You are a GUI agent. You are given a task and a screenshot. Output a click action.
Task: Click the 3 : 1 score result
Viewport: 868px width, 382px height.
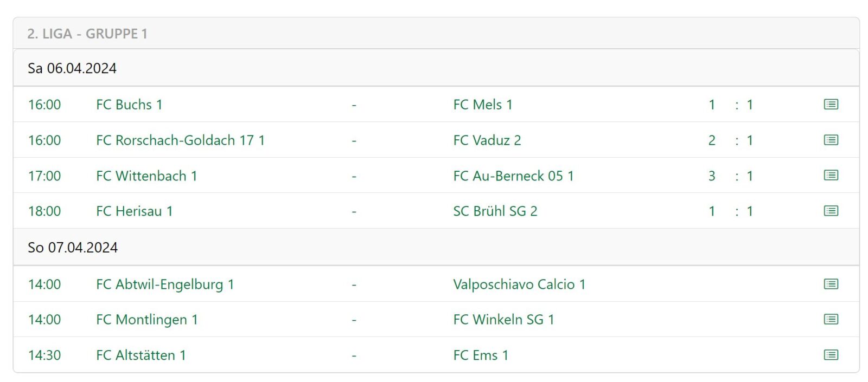click(730, 176)
